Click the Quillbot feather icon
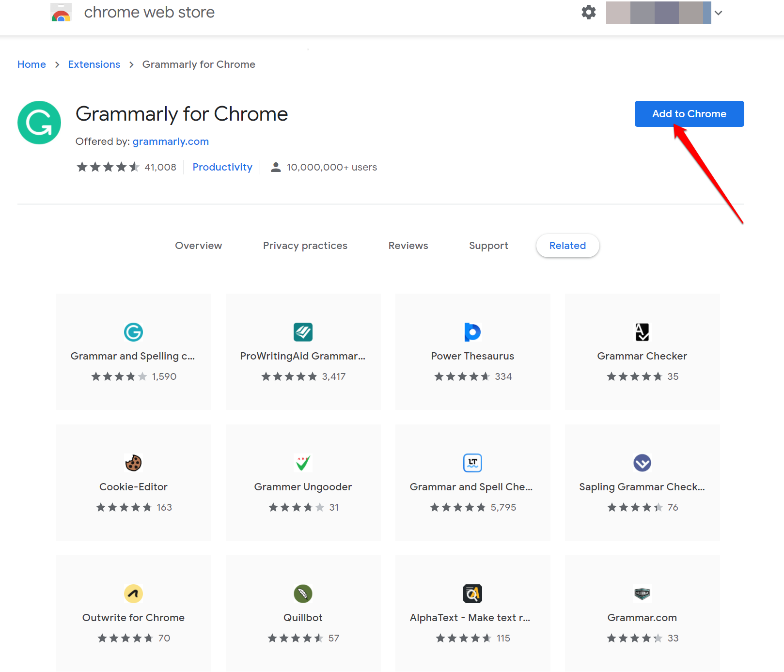The height and width of the screenshot is (672, 784). click(x=303, y=594)
